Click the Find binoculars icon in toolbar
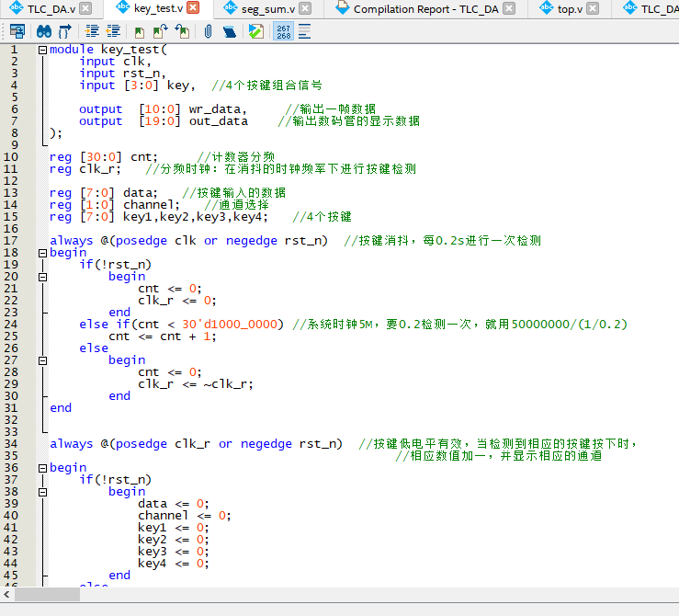Image resolution: width=679 pixels, height=616 pixels. [43, 31]
